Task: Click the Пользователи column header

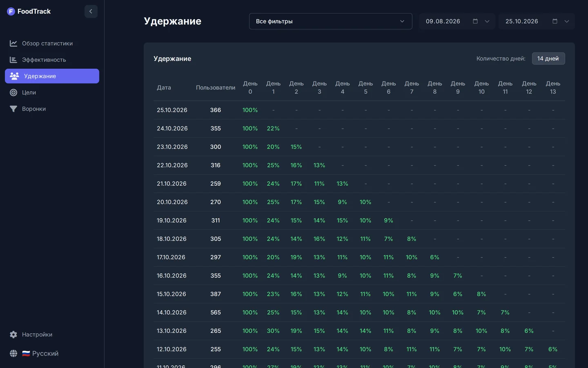Action: pos(216,88)
